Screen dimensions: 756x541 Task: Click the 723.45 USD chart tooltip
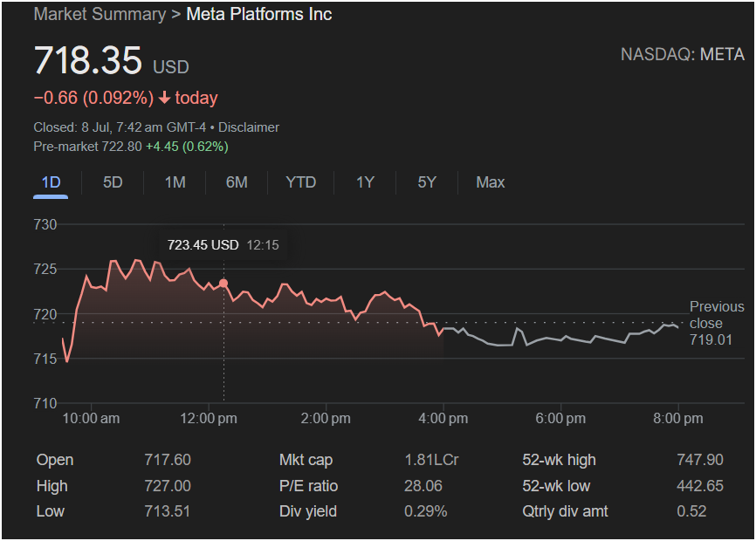click(223, 245)
